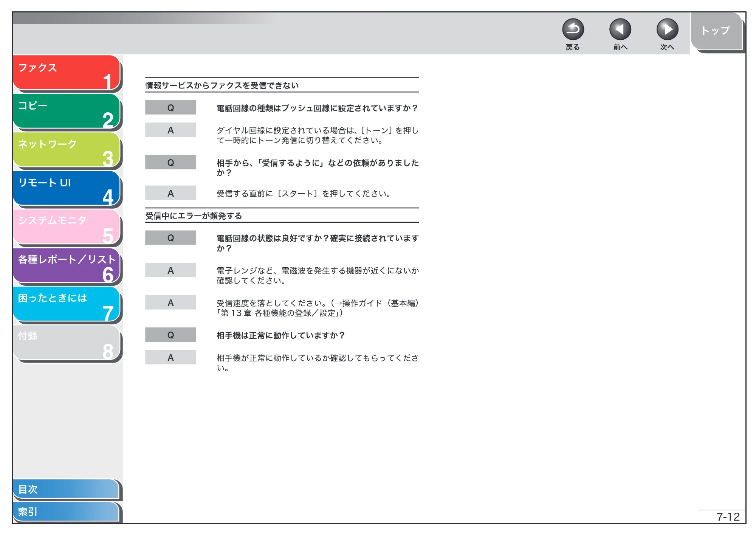This screenshot has height=535, width=756.
Task: Select chapter 5 システムモニタ tab
Action: [x=67, y=227]
